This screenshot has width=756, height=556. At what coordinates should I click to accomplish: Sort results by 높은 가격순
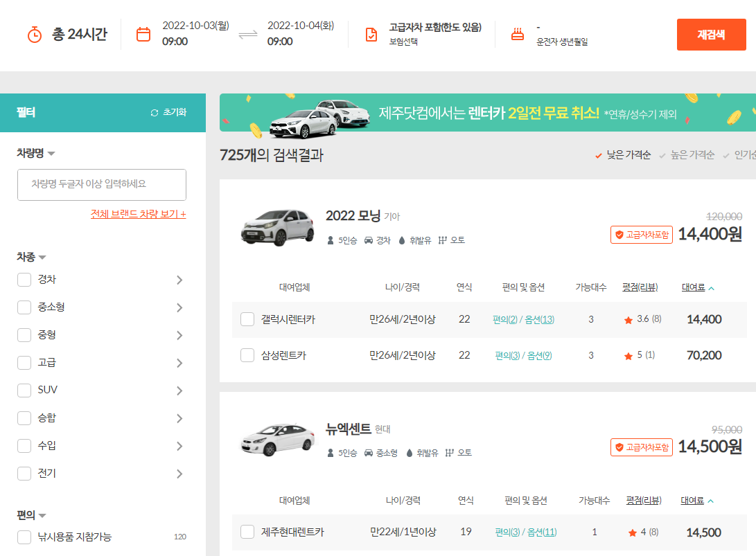pos(692,154)
